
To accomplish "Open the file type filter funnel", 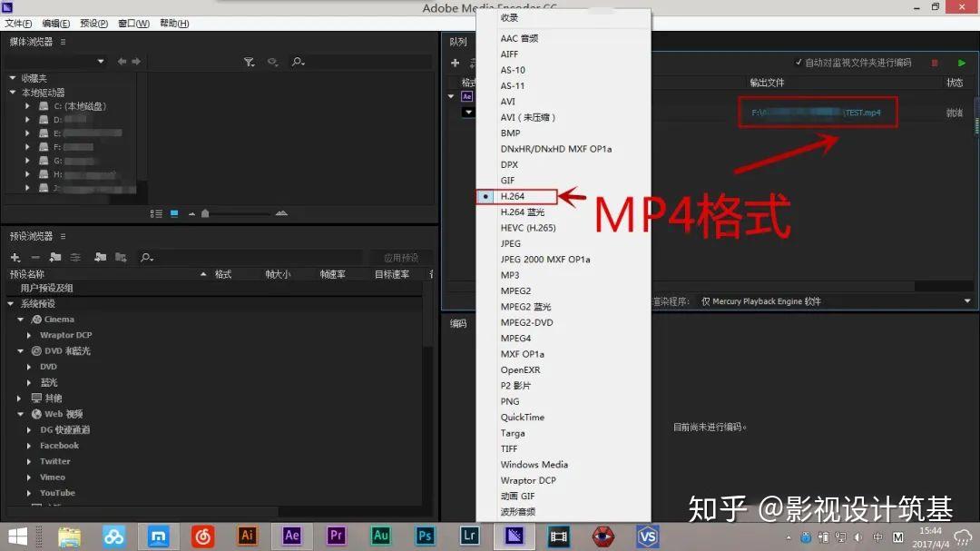I will [249, 62].
